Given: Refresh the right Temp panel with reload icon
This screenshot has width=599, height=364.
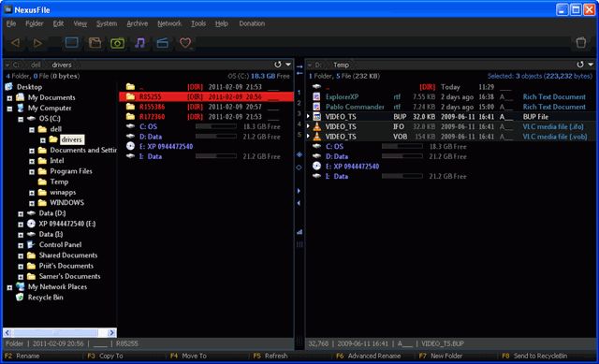Looking at the screenshot, I should tap(580, 65).
